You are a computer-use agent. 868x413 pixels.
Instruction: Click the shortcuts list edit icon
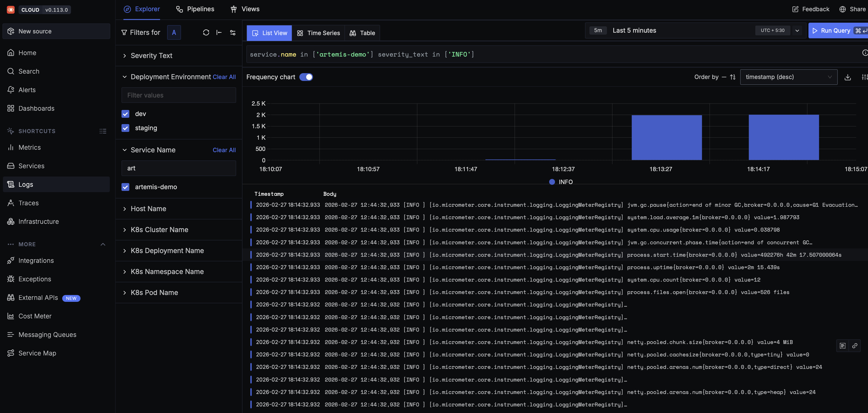pyautogui.click(x=103, y=131)
